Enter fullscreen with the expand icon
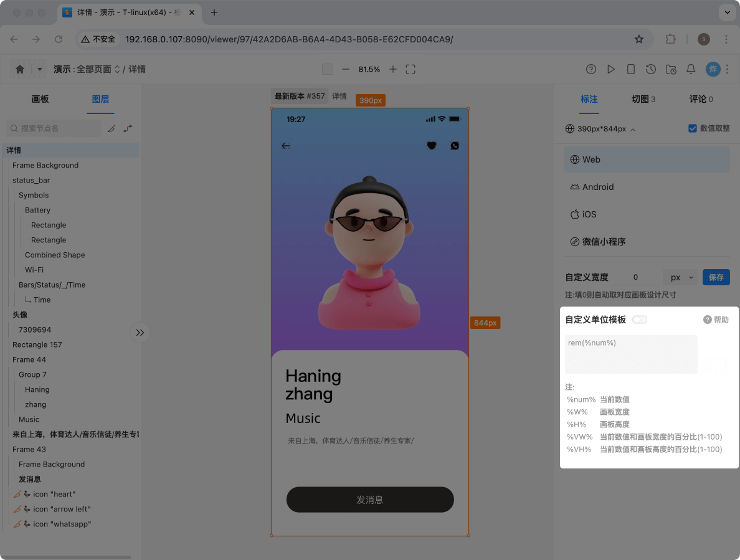 pos(410,69)
